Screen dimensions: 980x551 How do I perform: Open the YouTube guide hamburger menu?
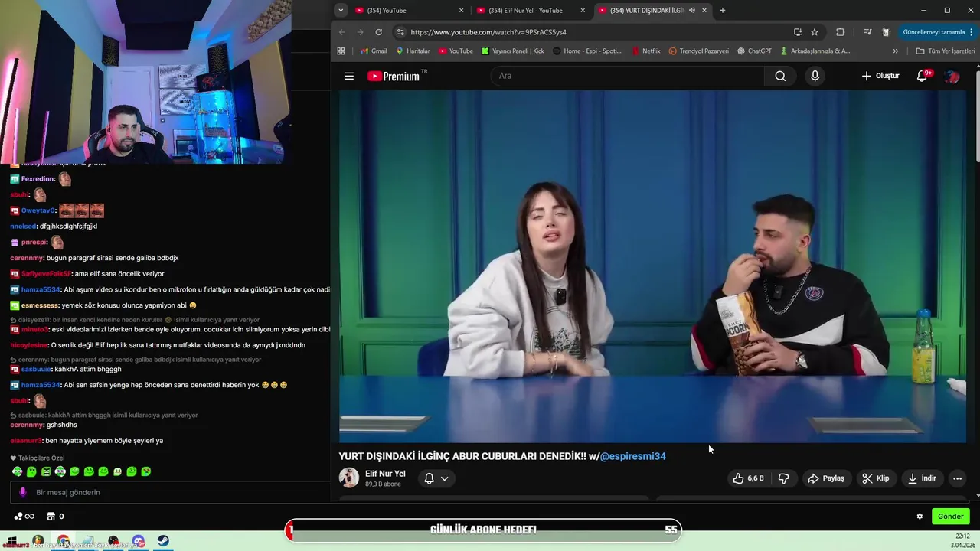pyautogui.click(x=349, y=76)
